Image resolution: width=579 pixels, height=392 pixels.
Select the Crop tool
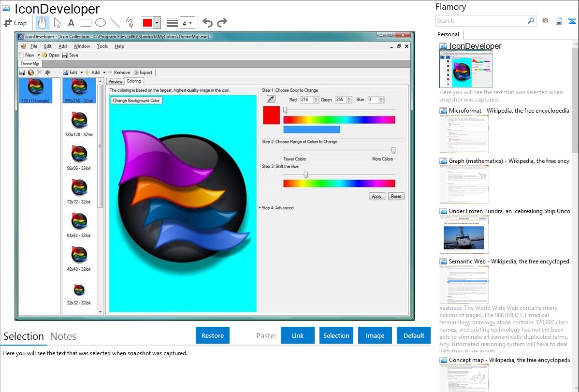click(x=15, y=23)
